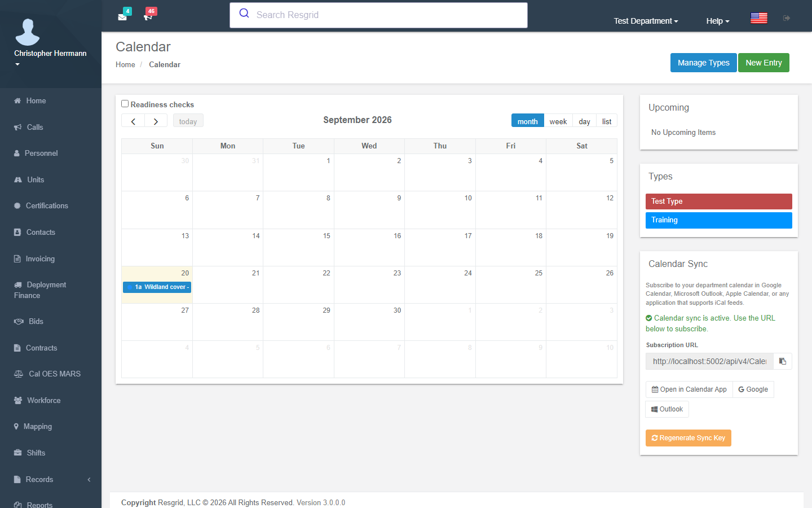
Task: Go to next month with right chevron
Action: click(x=156, y=121)
